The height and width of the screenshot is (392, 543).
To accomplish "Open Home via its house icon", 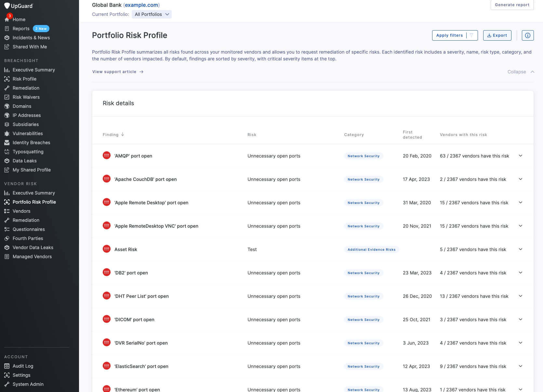I will (x=7, y=19).
